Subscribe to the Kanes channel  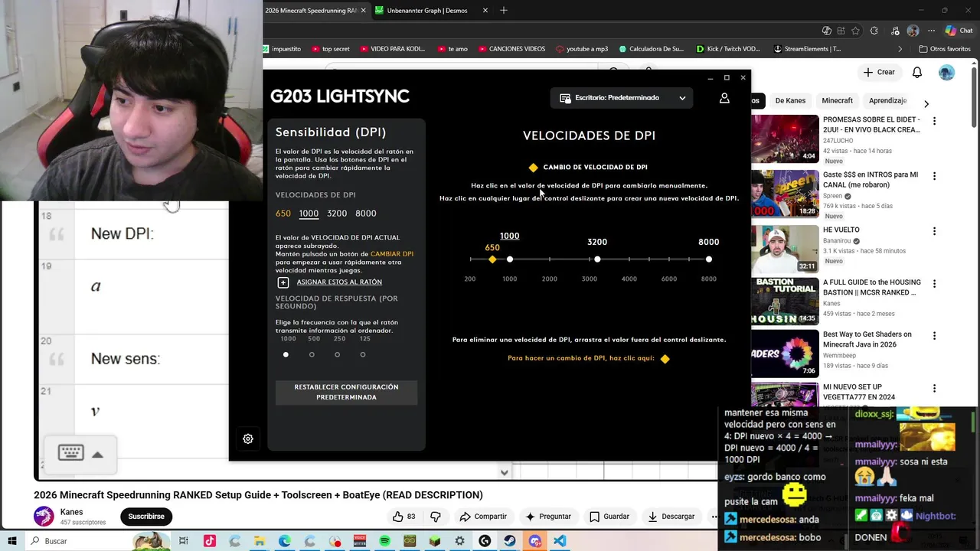[146, 517]
